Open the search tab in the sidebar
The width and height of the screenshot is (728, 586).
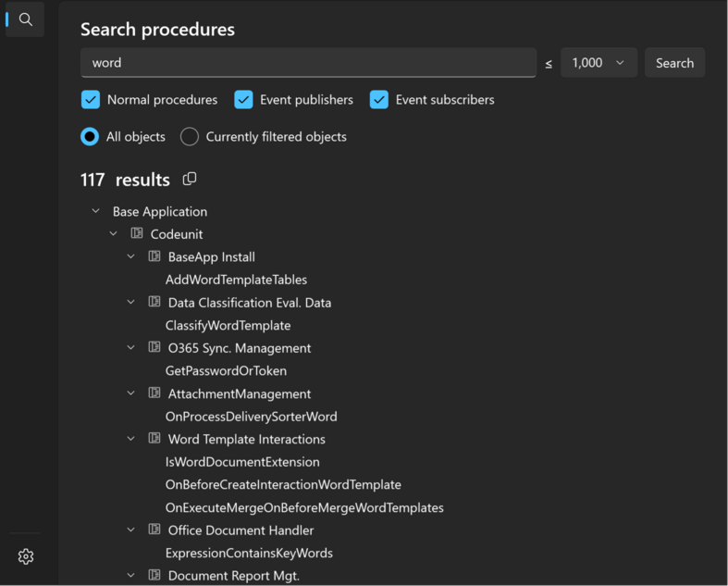(x=26, y=19)
